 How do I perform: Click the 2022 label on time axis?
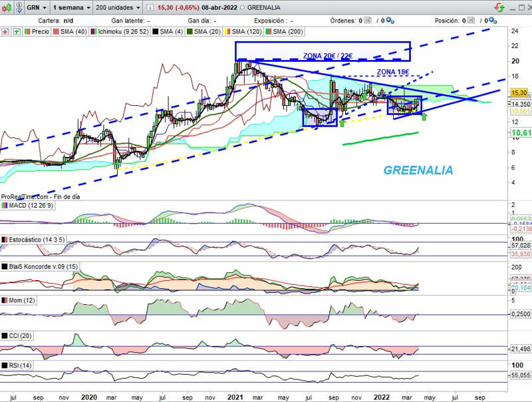point(382,397)
